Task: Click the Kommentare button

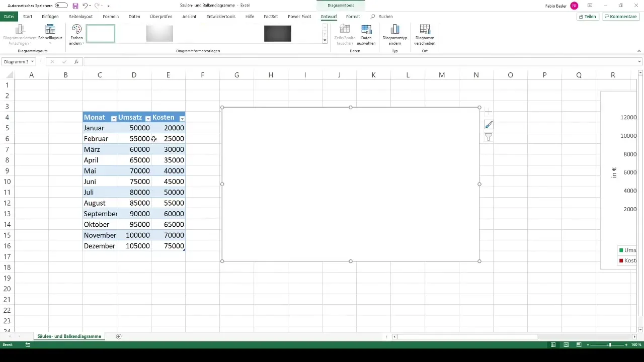Action: (621, 17)
